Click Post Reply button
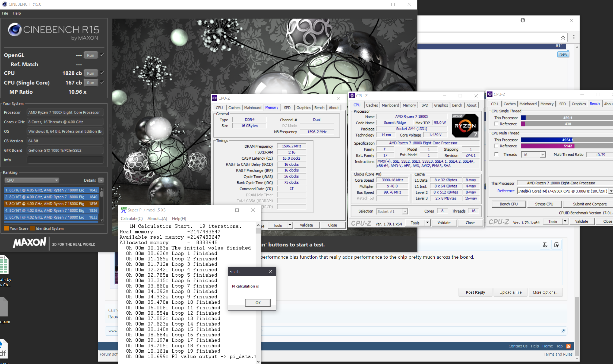The width and height of the screenshot is (613, 364). (475, 292)
